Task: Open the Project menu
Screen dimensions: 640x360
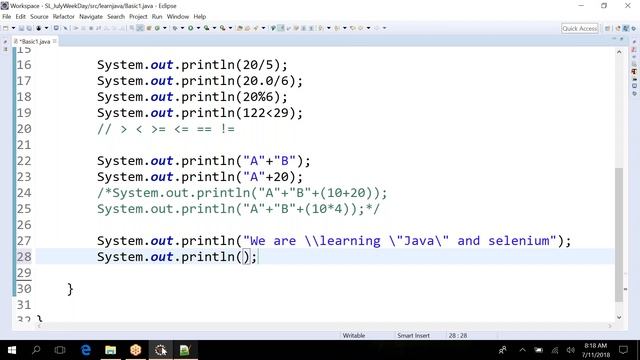Action: (138, 17)
